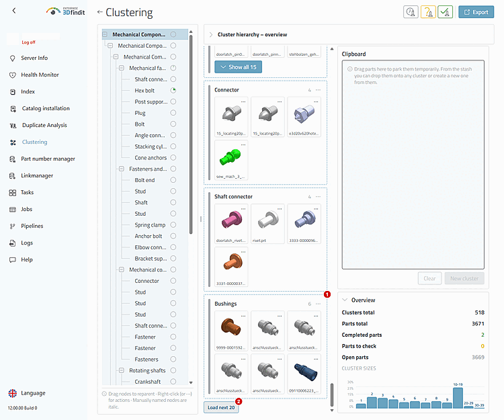
Task: Collapse the Overview statistics section
Action: 345,300
